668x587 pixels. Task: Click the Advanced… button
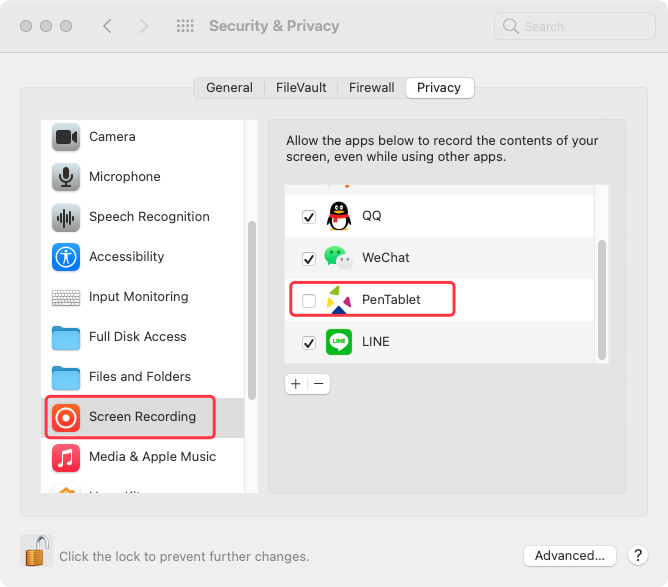point(570,555)
